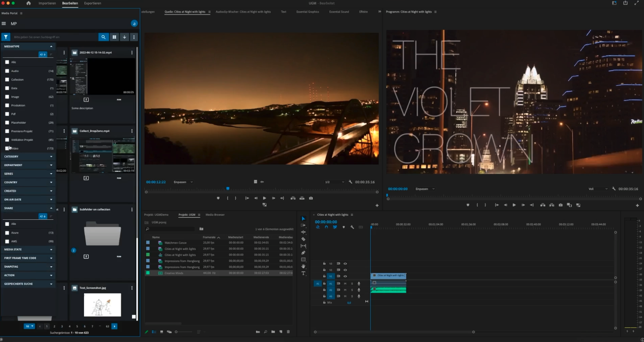644x342 pixels.
Task: Open the timeline wrench settings icon
Action: pos(352,227)
